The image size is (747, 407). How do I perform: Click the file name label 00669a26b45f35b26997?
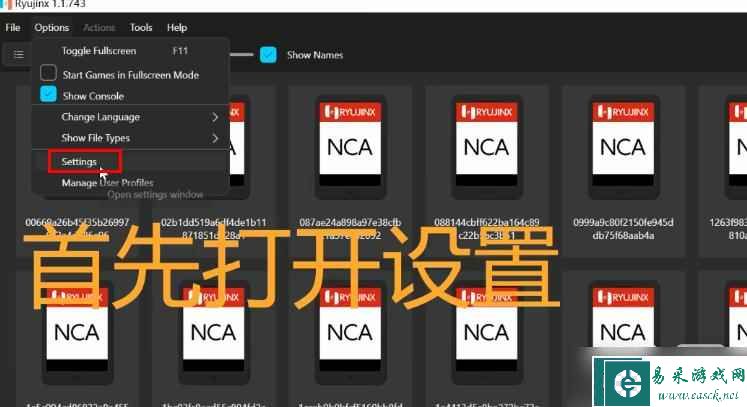tap(78, 222)
